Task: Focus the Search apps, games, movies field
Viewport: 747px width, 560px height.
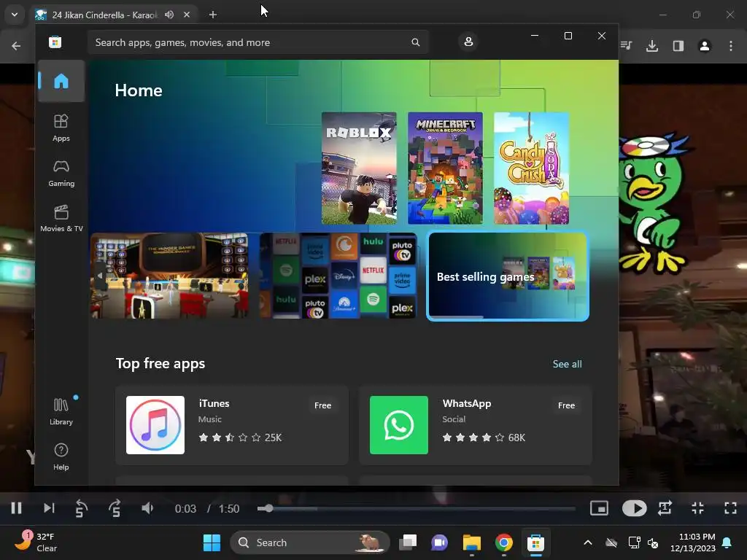Action: coord(258,42)
